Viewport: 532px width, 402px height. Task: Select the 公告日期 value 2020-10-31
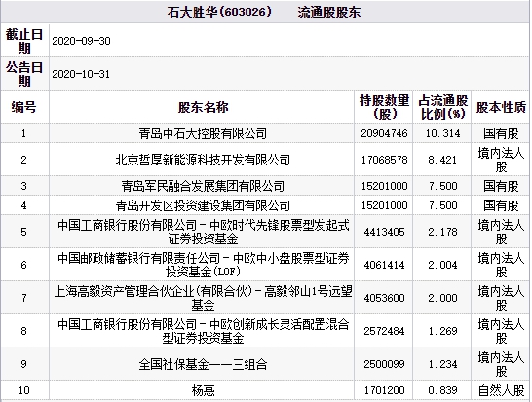tap(81, 74)
